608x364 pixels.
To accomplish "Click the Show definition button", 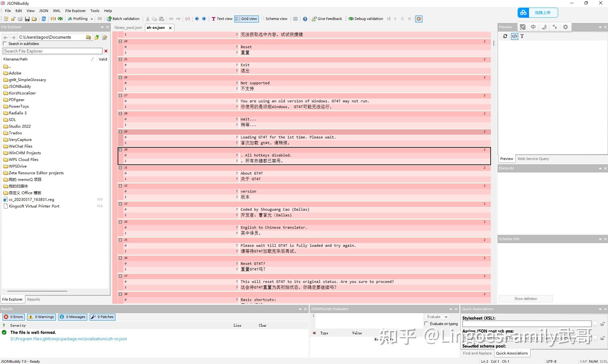I will 526,298.
